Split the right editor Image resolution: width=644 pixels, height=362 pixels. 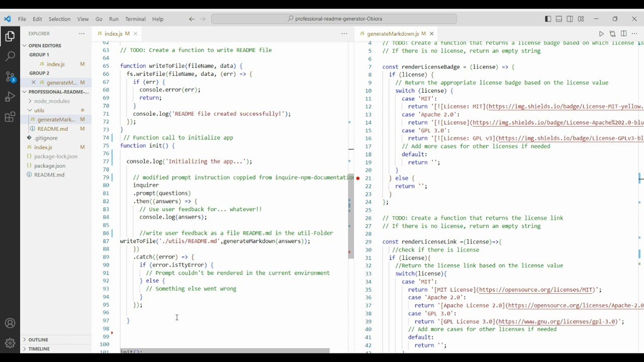click(623, 34)
